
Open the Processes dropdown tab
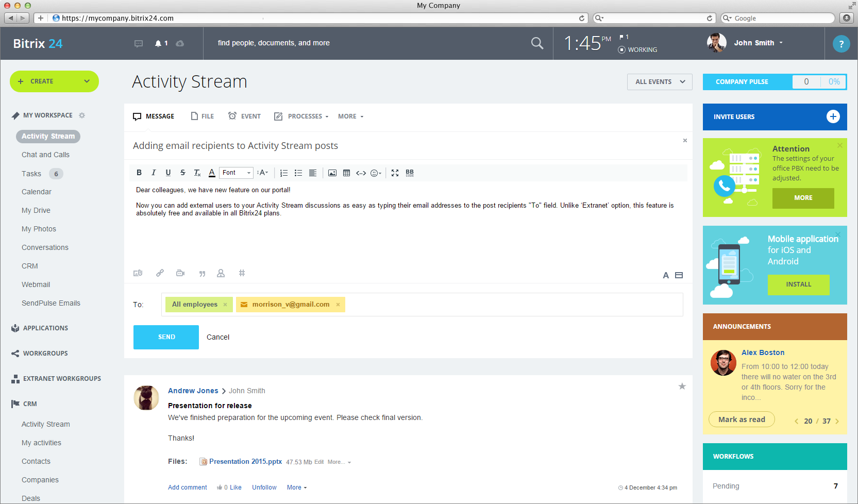pos(301,116)
